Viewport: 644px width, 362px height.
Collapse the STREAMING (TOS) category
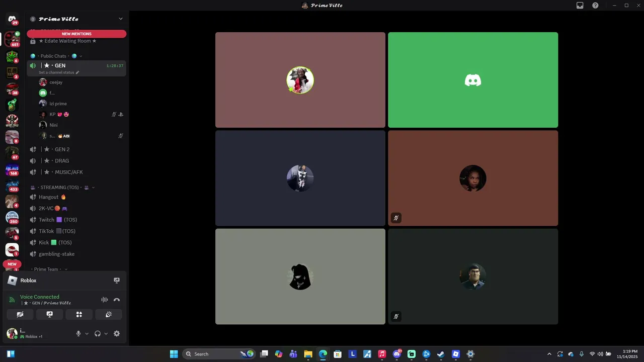click(62, 188)
